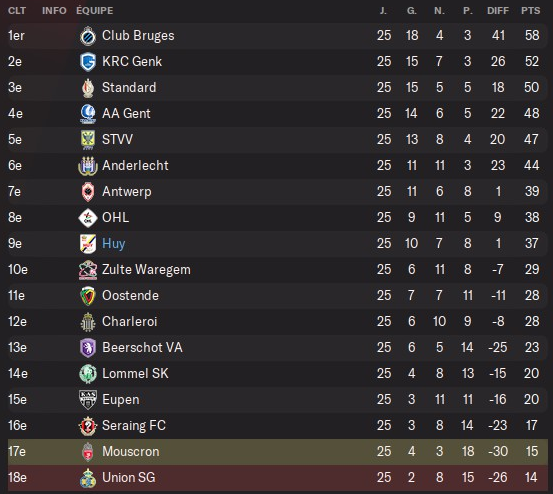
Task: Click the Union SG crest icon
Action: coord(87,478)
